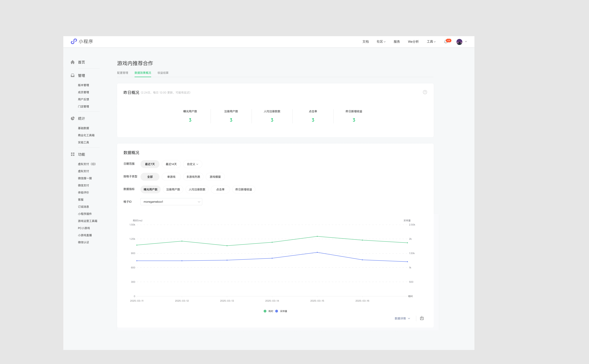Open 商业化工具箱 in sidebar
The width and height of the screenshot is (589, 364).
click(x=86, y=135)
